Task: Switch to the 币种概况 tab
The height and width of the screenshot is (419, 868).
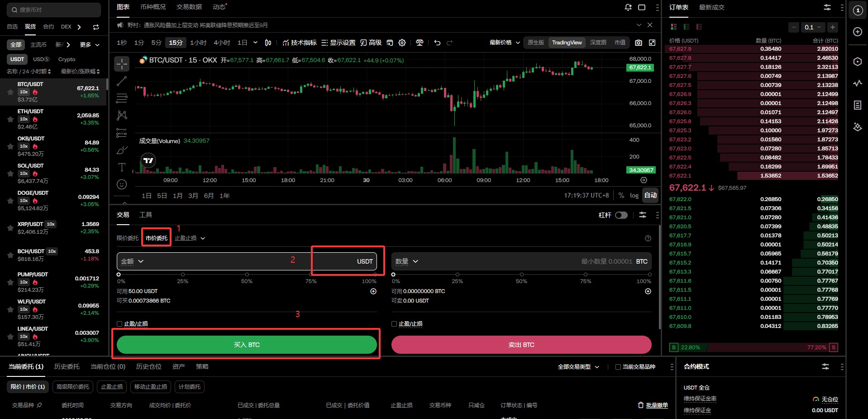Action: pyautogui.click(x=153, y=7)
